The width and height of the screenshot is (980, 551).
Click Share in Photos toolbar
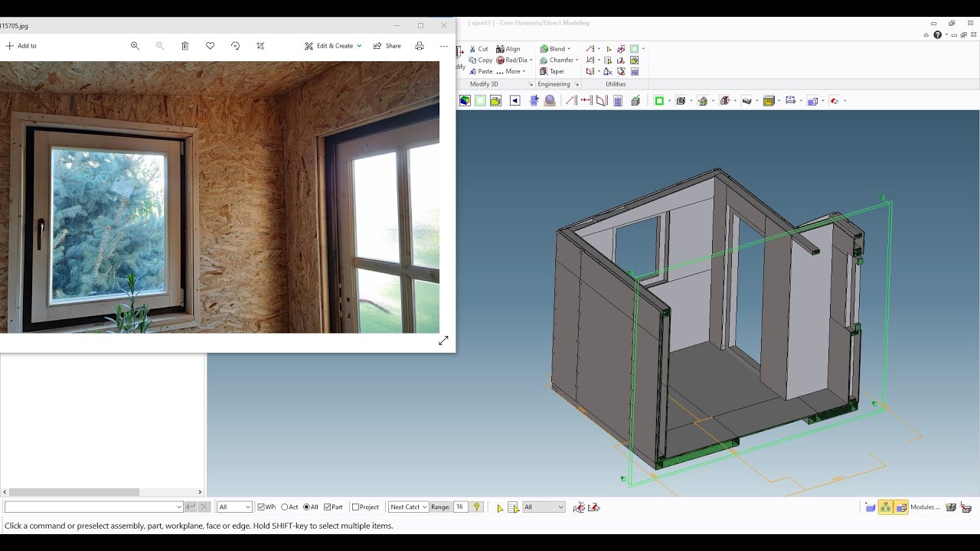pos(387,46)
